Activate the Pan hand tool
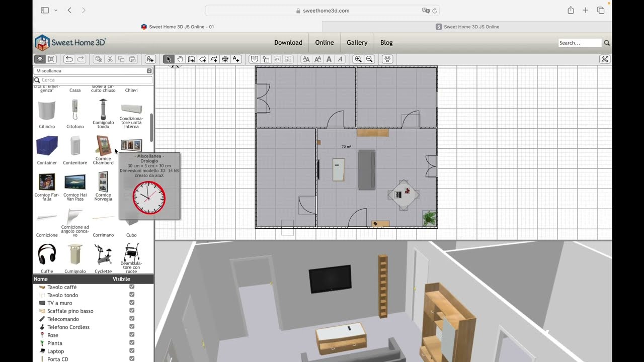Image resolution: width=644 pixels, height=362 pixels. pos(180,59)
